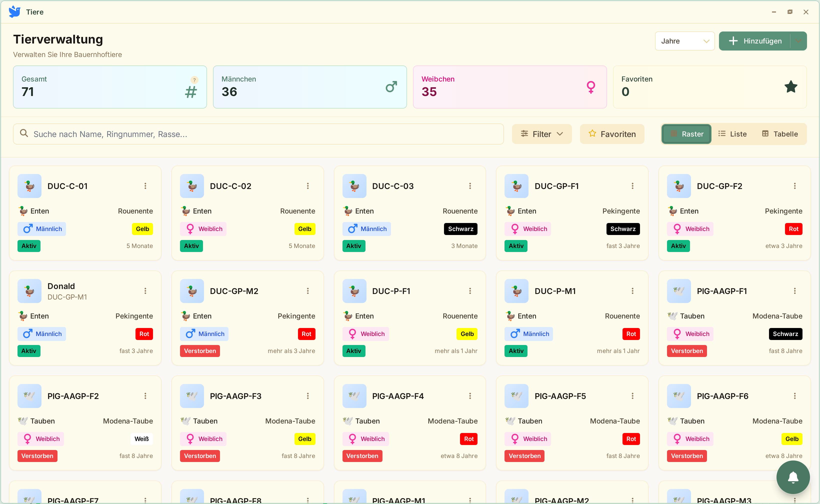This screenshot has width=820, height=504.
Task: Expand the Filter dropdown
Action: pos(542,134)
